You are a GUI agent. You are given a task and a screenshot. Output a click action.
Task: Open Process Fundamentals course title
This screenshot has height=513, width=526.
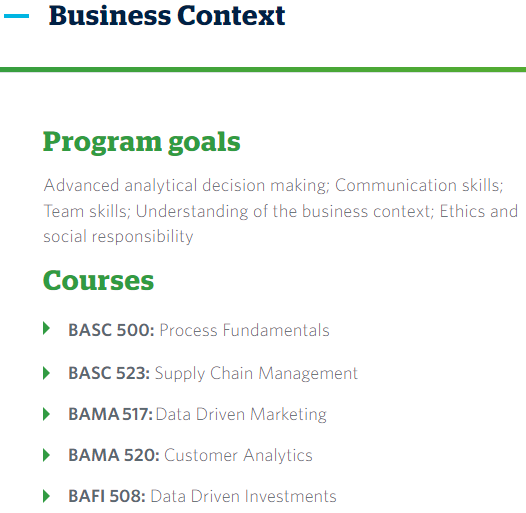244,330
